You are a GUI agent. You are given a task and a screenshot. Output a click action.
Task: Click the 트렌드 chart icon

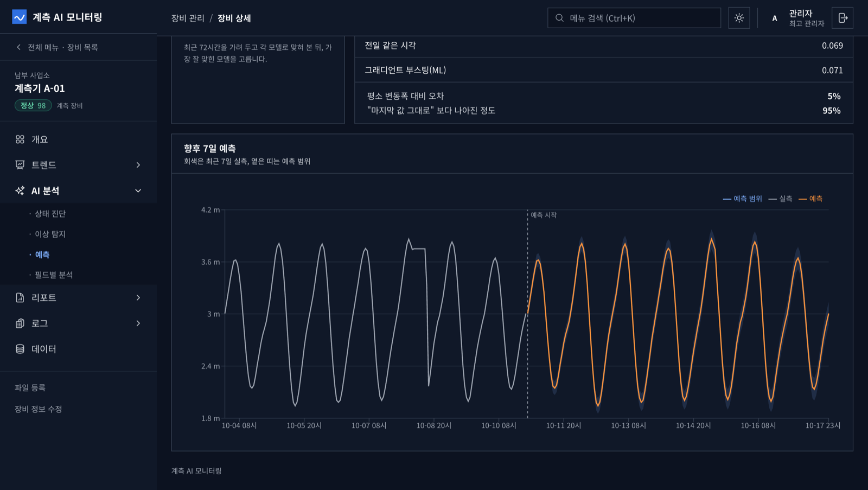click(x=20, y=165)
